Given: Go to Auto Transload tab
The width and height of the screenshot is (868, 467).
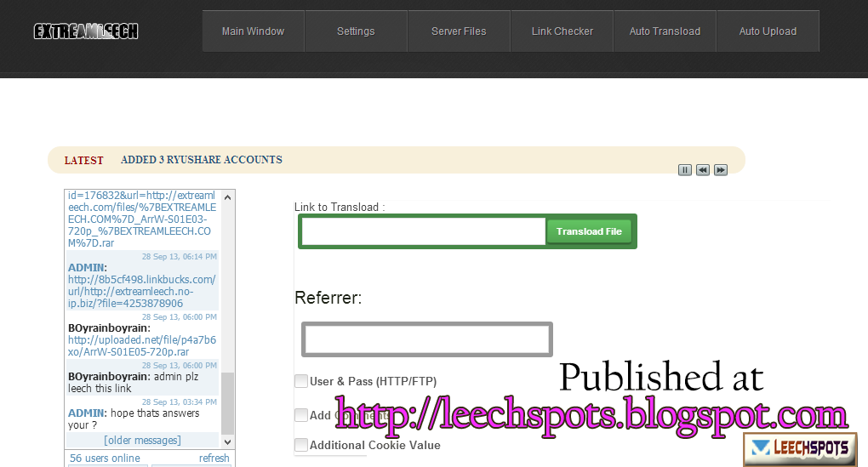Looking at the screenshot, I should (x=665, y=31).
